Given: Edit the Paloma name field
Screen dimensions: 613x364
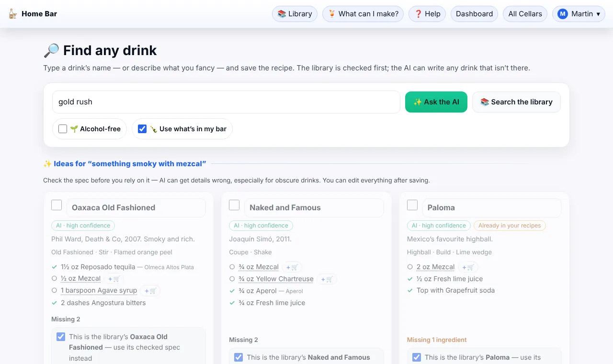Looking at the screenshot, I should [492, 208].
